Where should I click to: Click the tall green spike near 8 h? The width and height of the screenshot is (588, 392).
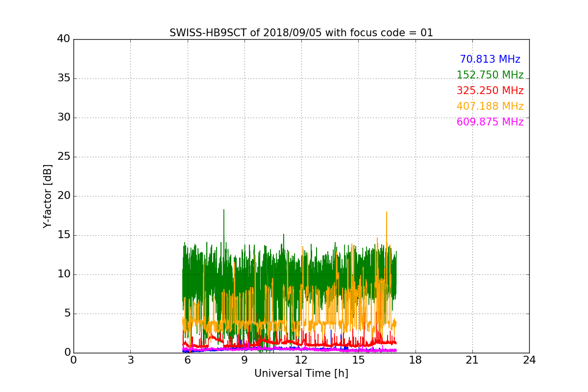pos(224,225)
